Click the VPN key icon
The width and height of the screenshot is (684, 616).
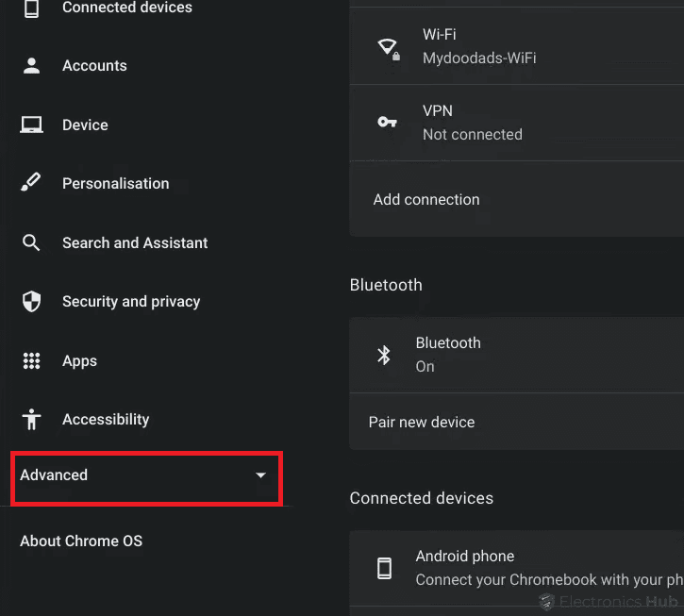tap(387, 122)
